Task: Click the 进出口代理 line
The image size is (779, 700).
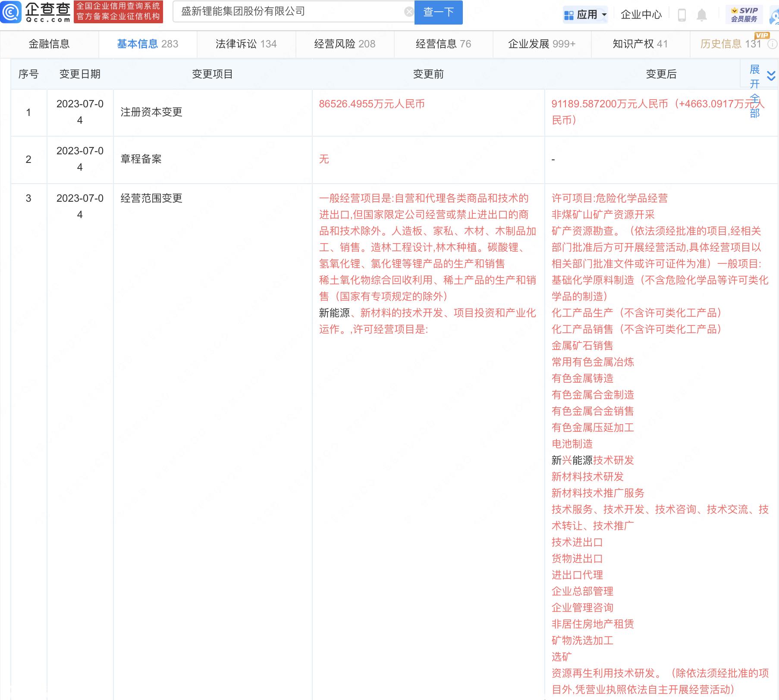Action: [577, 575]
